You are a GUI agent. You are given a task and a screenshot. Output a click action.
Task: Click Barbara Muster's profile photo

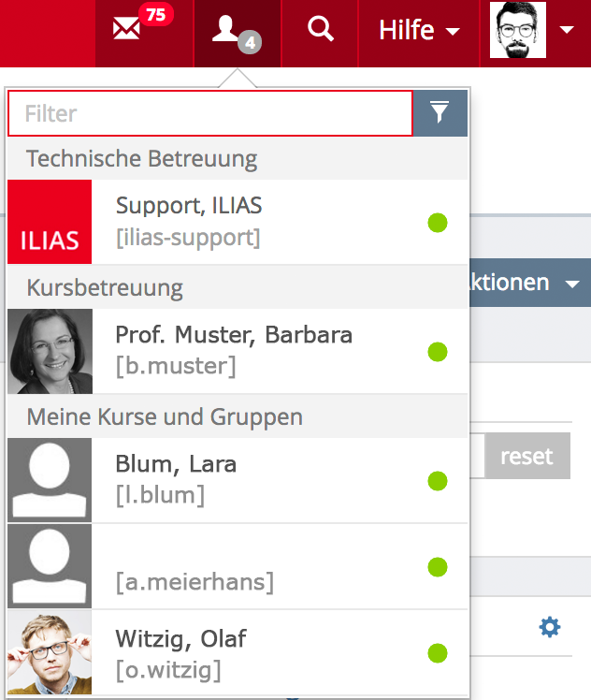(x=50, y=351)
